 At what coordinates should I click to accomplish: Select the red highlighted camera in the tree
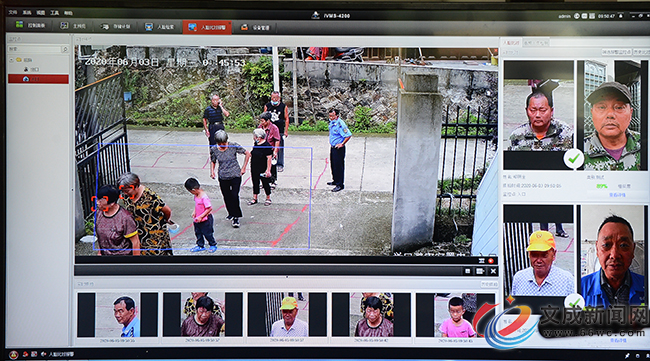click(38, 79)
